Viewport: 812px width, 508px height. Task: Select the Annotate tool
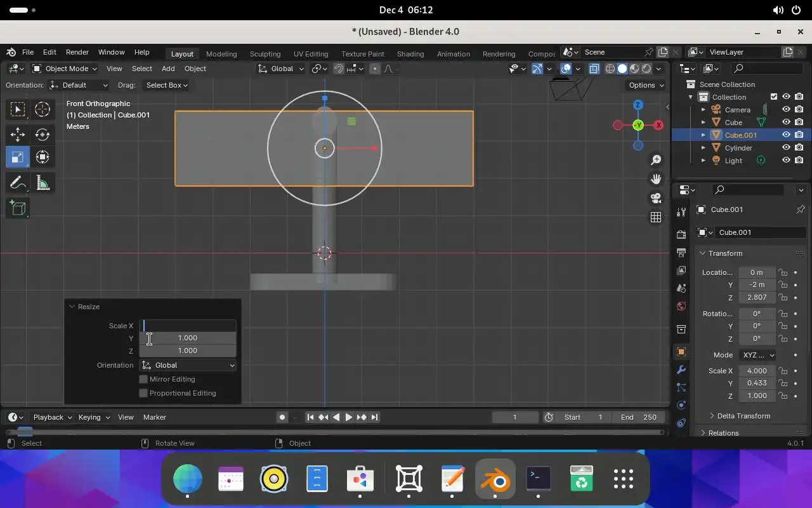(18, 184)
